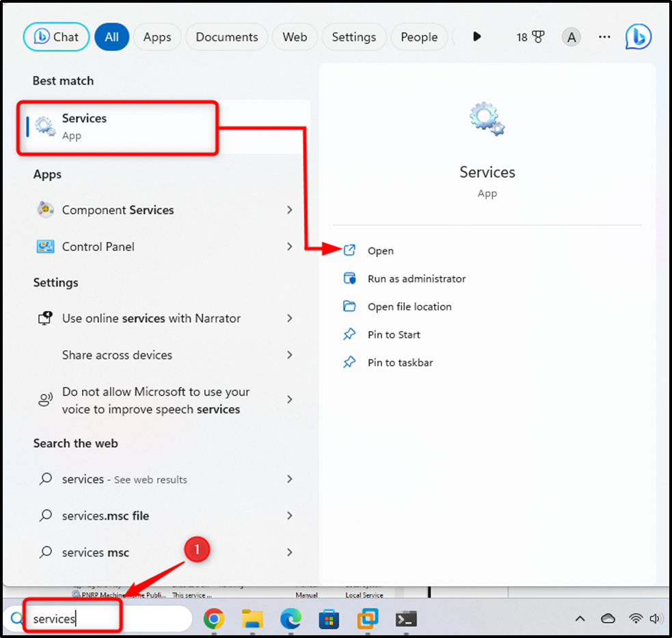The width and height of the screenshot is (672, 638).
Task: Expand the Control Panel result chevron
Action: (289, 246)
